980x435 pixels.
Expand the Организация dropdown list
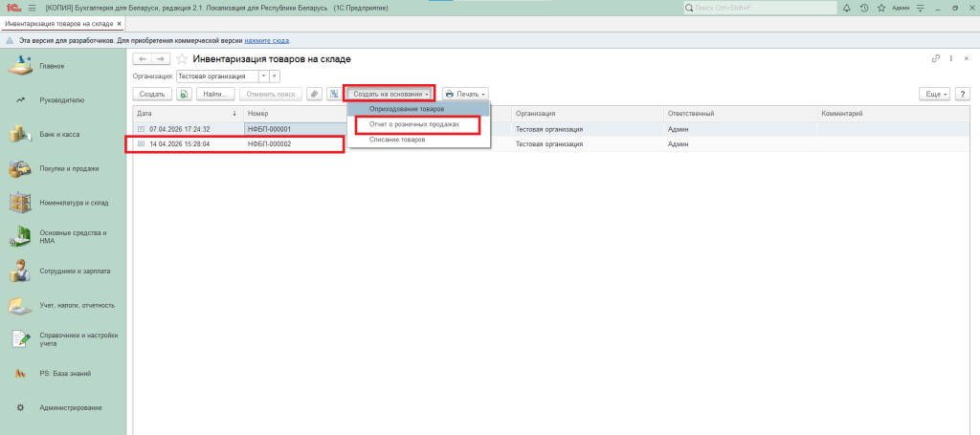click(263, 76)
